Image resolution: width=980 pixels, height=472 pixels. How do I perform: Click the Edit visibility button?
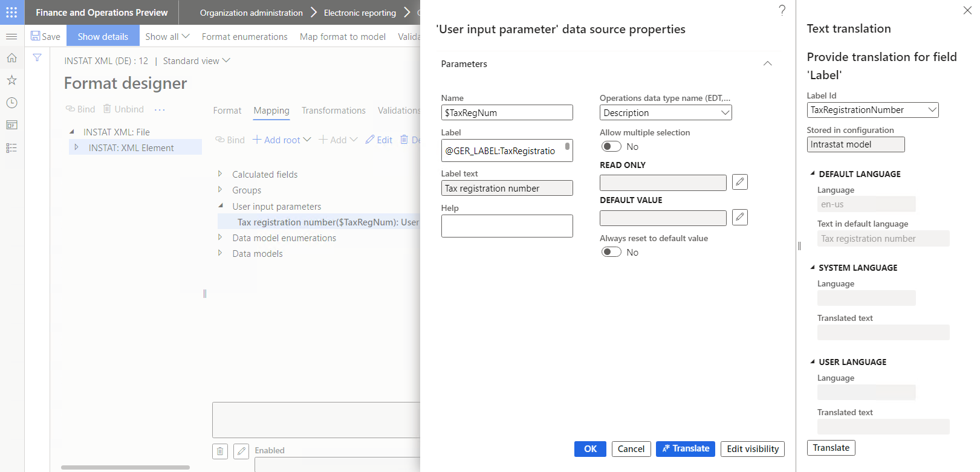[752, 449]
